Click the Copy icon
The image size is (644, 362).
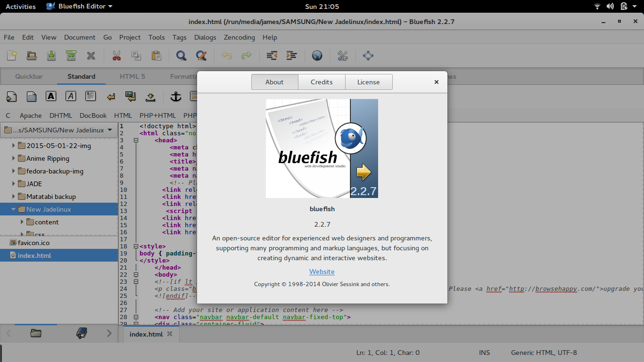[136, 56]
